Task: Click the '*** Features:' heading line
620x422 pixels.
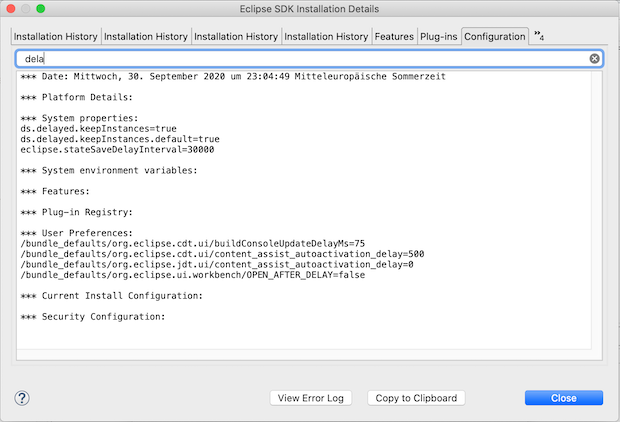Action: 55,191
